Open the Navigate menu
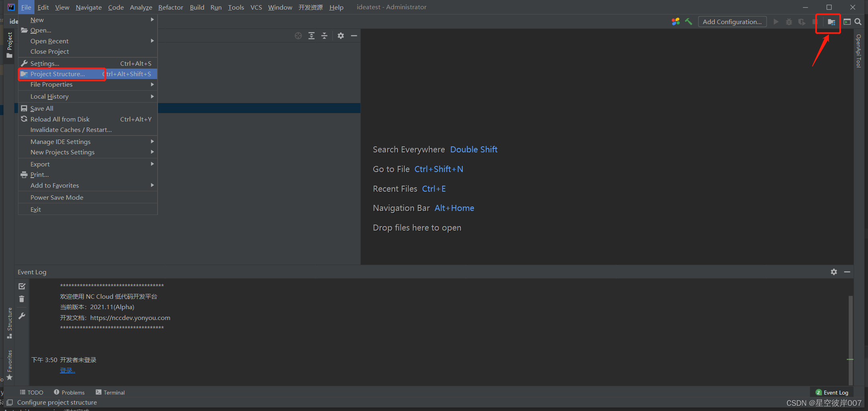Image resolution: width=868 pixels, height=411 pixels. (x=89, y=7)
